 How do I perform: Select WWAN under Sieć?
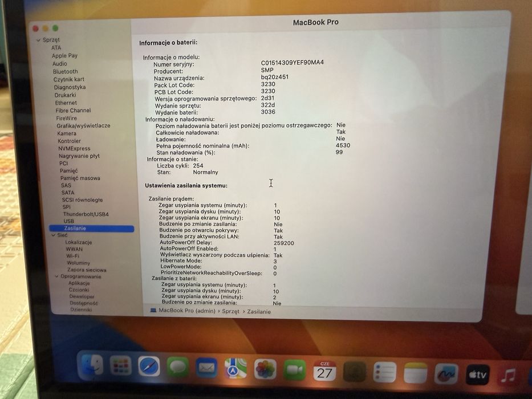(x=74, y=249)
